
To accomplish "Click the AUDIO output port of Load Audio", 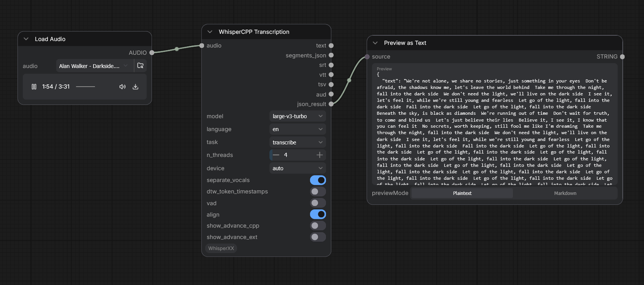I will (x=152, y=53).
